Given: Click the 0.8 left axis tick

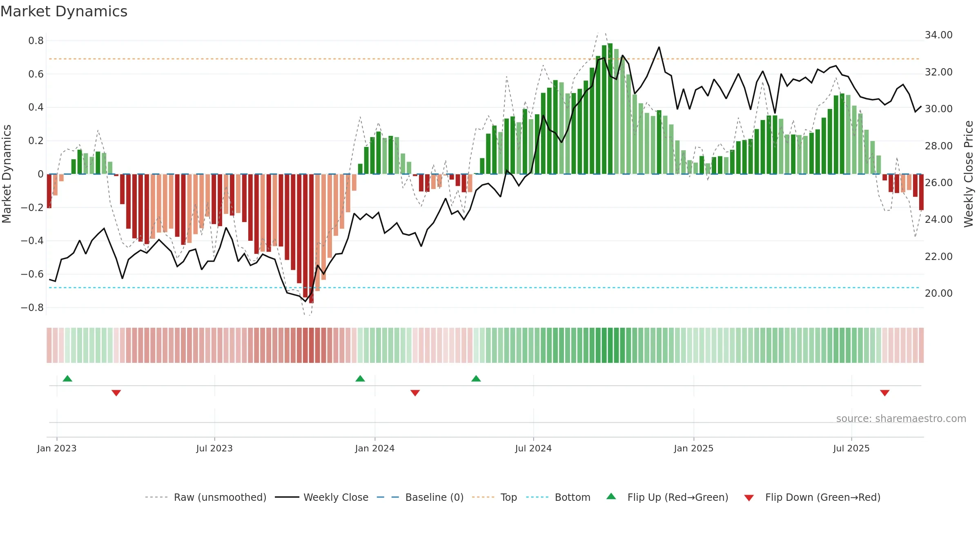Looking at the screenshot, I should click(x=36, y=40).
